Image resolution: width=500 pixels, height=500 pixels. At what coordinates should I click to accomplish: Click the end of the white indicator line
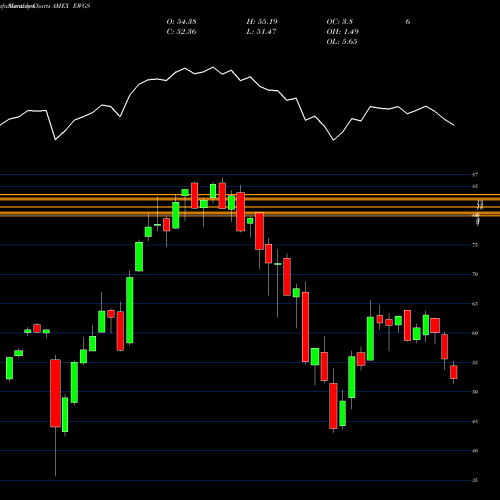pos(454,125)
